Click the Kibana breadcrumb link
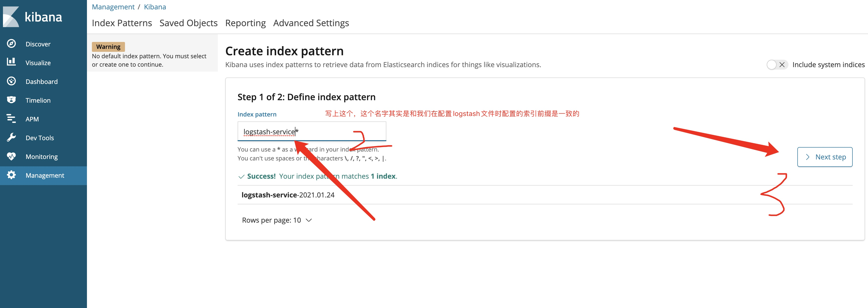The width and height of the screenshot is (868, 308). (x=155, y=7)
